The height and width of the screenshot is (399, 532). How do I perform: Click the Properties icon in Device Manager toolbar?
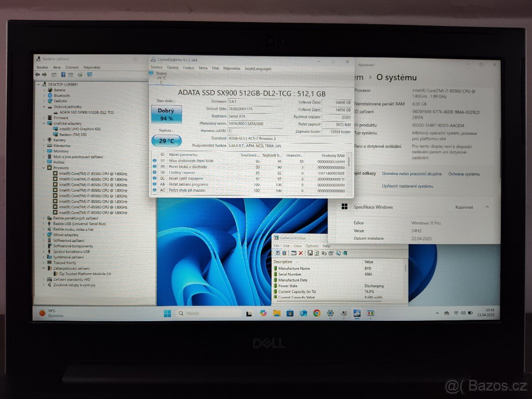click(x=71, y=74)
